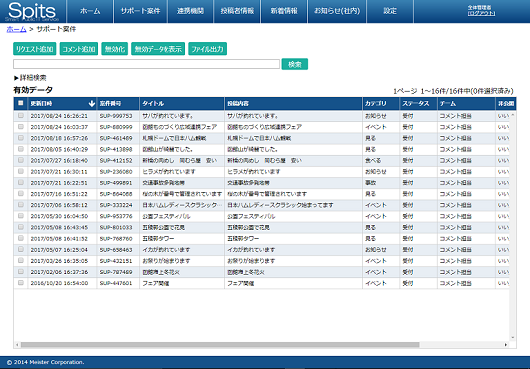Click case number SUP-432151
The width and height of the screenshot is (530, 369).
[x=116, y=261]
